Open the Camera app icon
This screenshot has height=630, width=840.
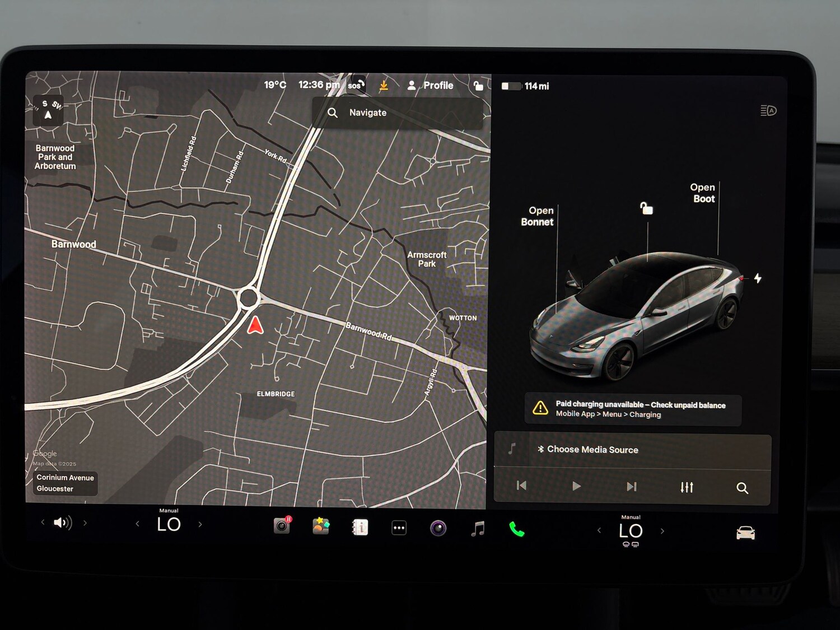(x=438, y=528)
